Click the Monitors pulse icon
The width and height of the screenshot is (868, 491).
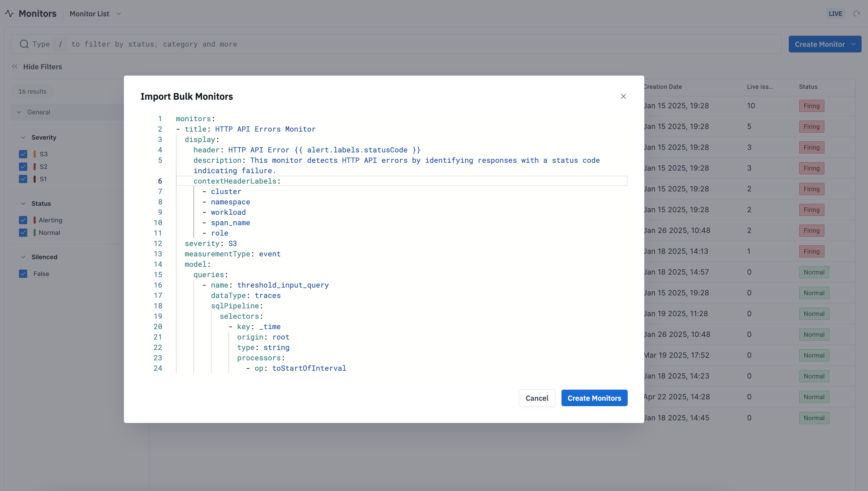(x=9, y=13)
